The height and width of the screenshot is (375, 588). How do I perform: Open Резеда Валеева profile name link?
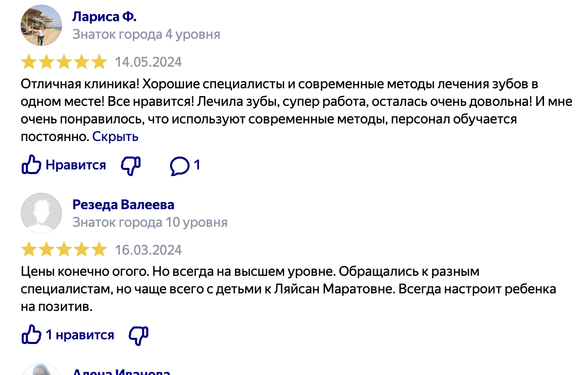coord(123,205)
